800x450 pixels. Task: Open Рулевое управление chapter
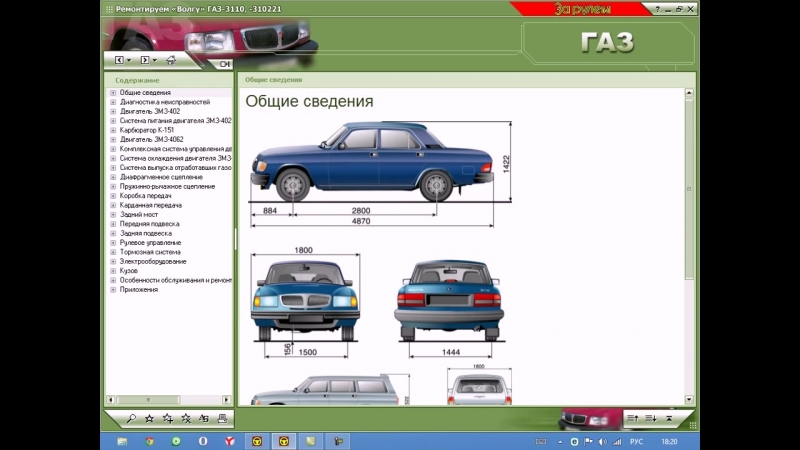pyautogui.click(x=150, y=243)
